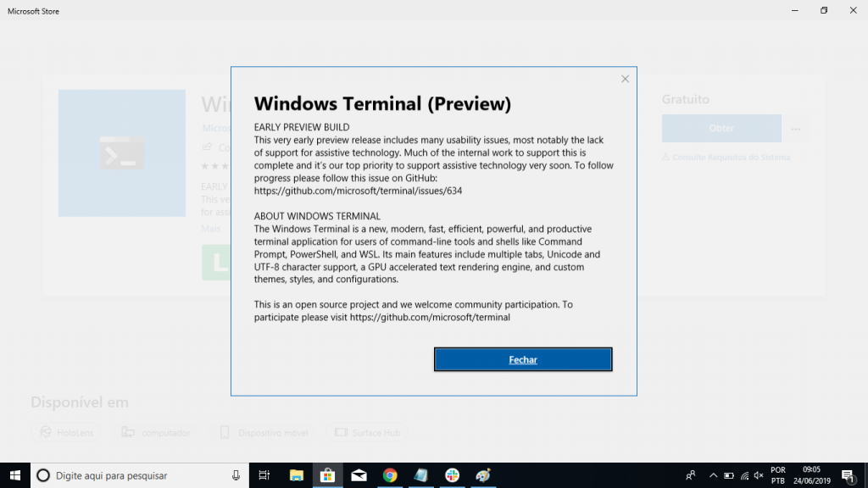This screenshot has width=868, height=488.
Task: Click the battery status icon
Action: pyautogui.click(x=728, y=475)
